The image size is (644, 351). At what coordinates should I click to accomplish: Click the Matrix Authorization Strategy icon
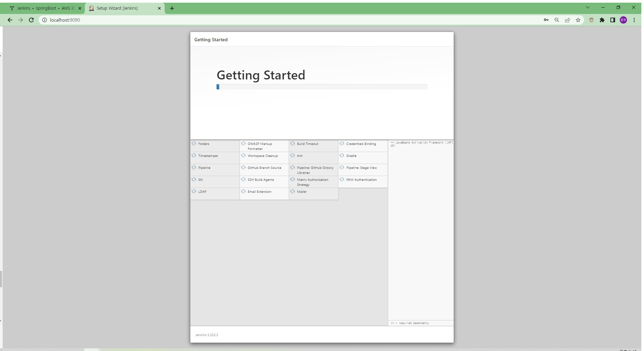[293, 179]
